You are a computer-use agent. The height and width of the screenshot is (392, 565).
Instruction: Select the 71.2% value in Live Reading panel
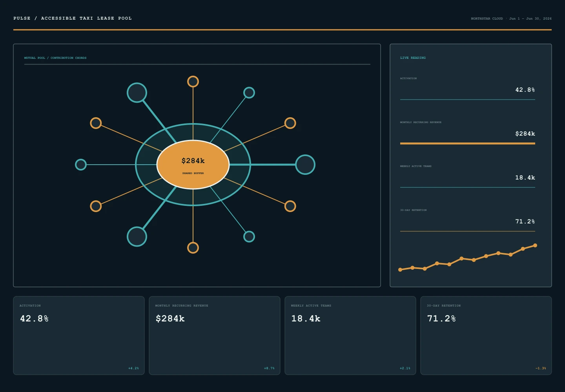(x=525, y=221)
